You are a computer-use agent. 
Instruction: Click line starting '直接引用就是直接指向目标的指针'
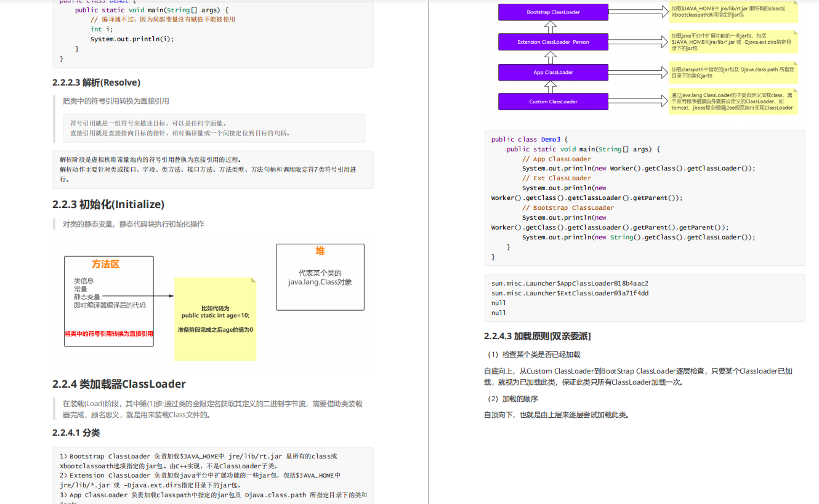coord(180,133)
